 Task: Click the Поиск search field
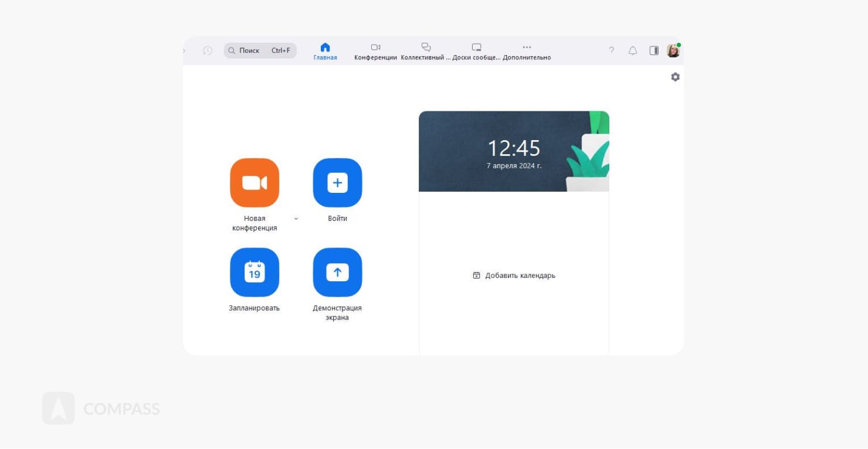[260, 50]
